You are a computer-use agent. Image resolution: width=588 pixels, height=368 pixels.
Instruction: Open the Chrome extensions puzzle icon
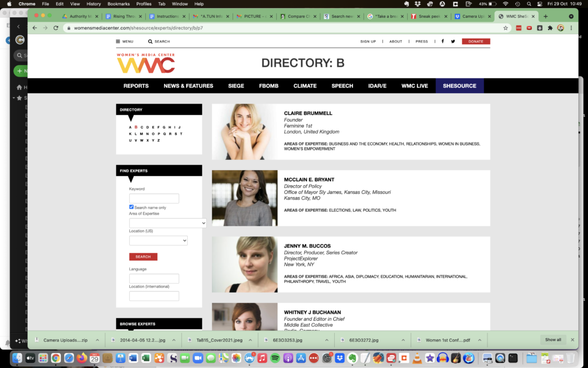550,28
